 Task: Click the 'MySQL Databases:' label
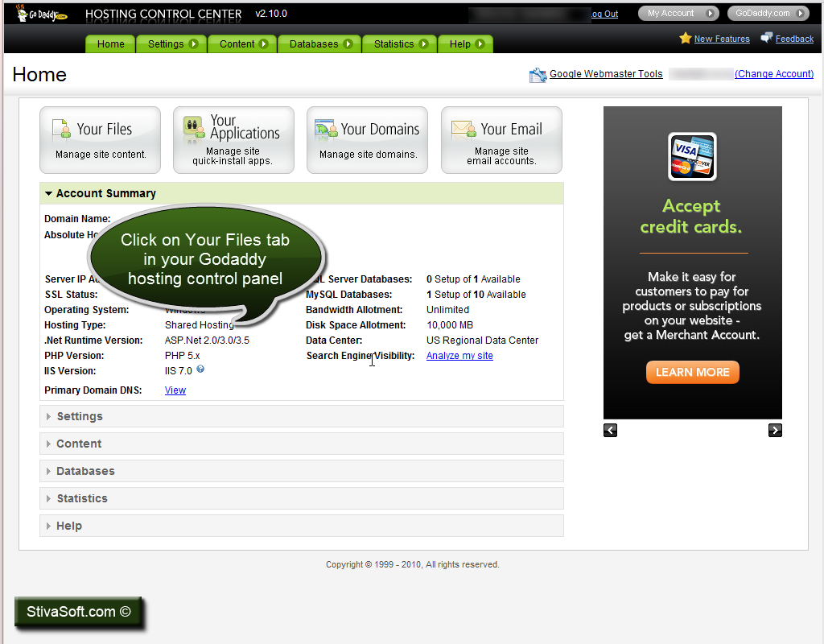point(349,295)
